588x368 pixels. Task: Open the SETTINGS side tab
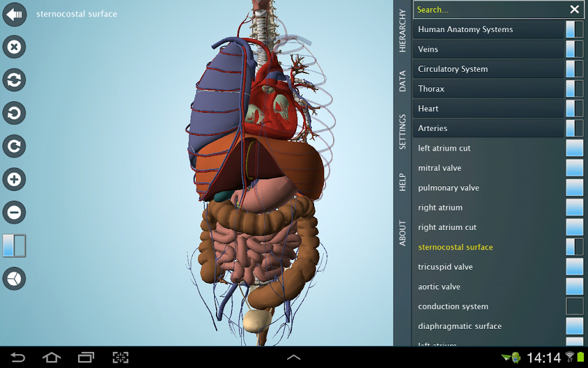click(x=403, y=132)
